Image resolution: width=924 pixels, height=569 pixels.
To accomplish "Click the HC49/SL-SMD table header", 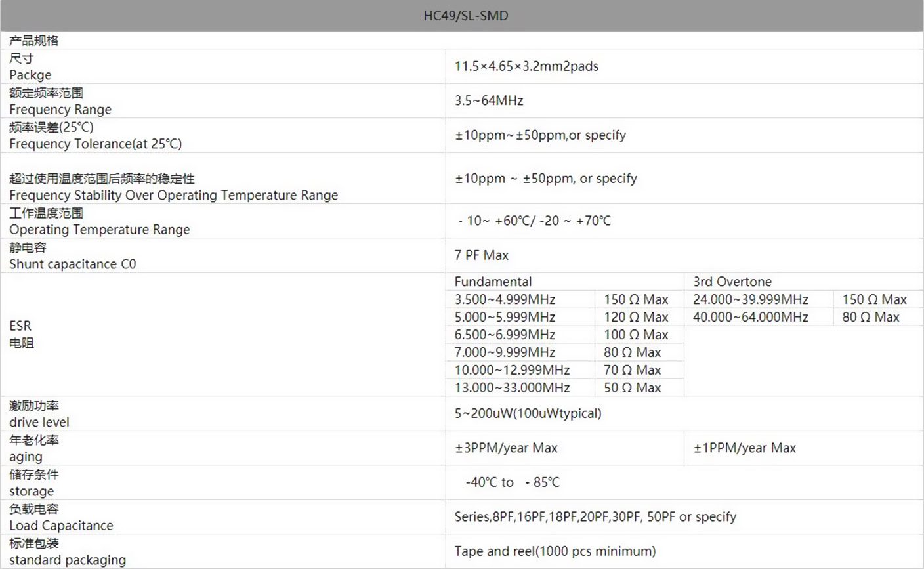I will (465, 16).
